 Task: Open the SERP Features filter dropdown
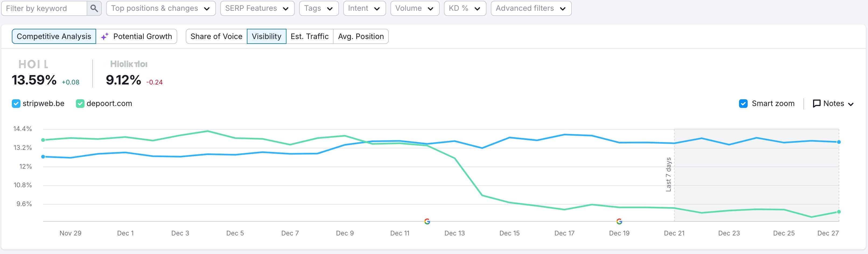click(257, 8)
